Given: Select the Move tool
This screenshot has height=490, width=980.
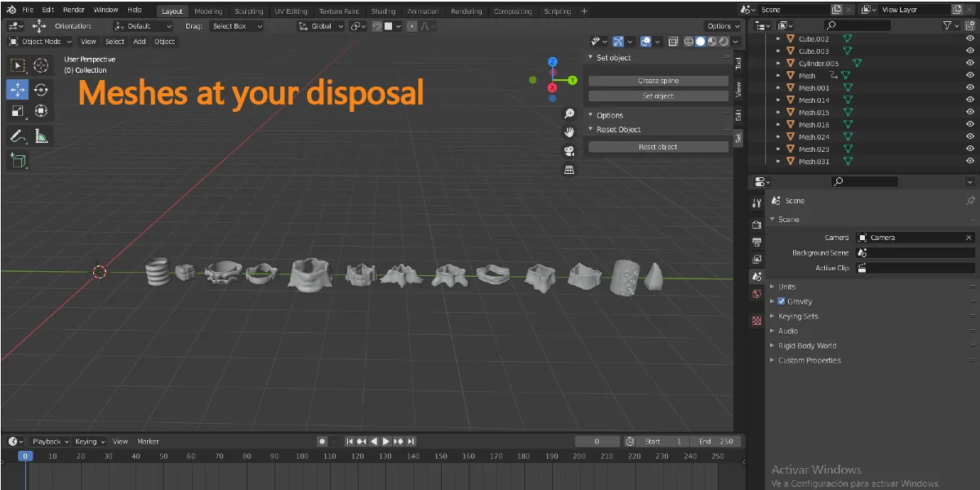Looking at the screenshot, I should 18,89.
